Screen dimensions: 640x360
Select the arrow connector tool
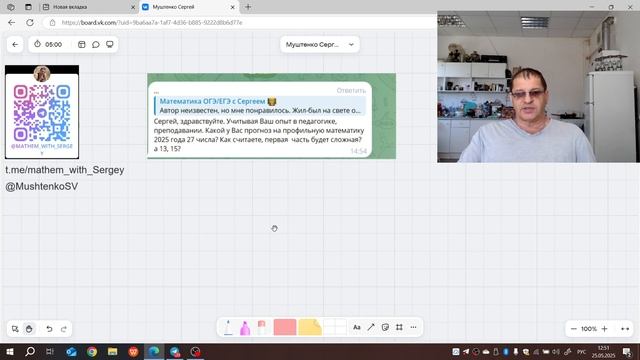tap(371, 327)
